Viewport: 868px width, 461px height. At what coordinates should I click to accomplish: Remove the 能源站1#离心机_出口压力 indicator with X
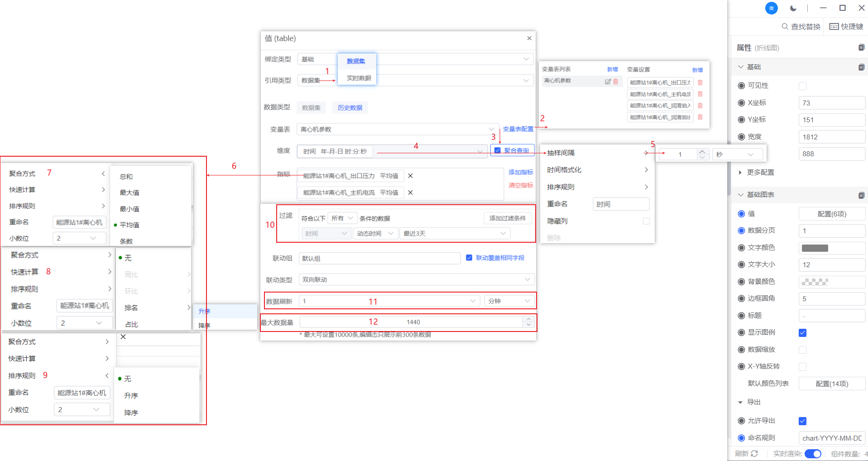click(410, 176)
